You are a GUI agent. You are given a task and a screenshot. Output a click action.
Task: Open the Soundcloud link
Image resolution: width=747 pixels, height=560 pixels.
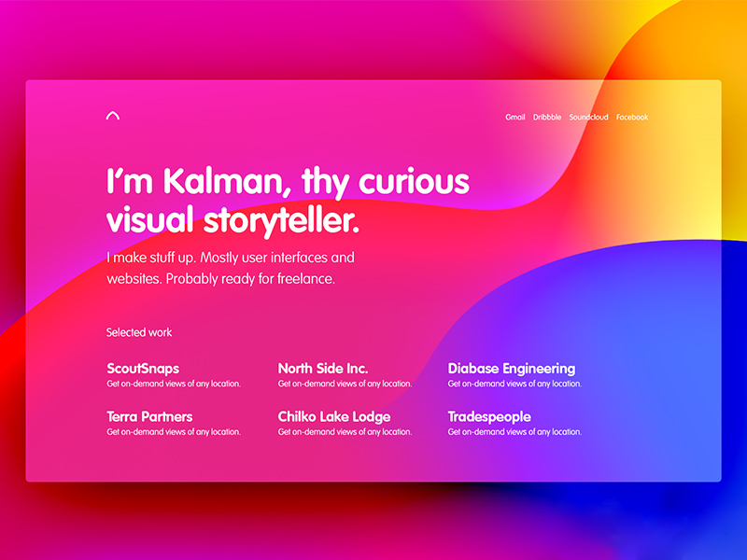[589, 117]
